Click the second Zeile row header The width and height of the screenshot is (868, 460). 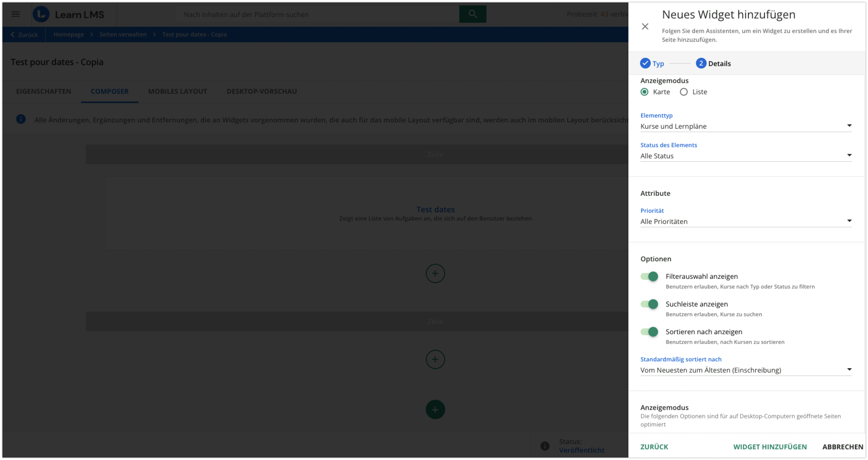(x=357, y=321)
